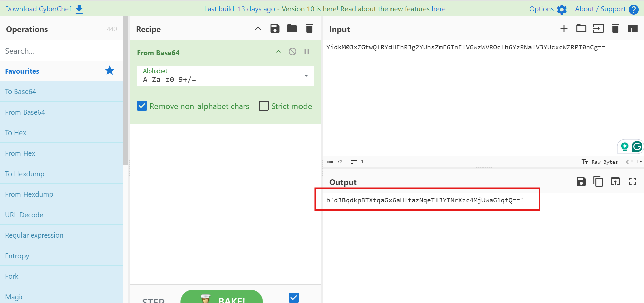644x303 pixels.
Task: Open About / Support question mark icon
Action: point(634,9)
